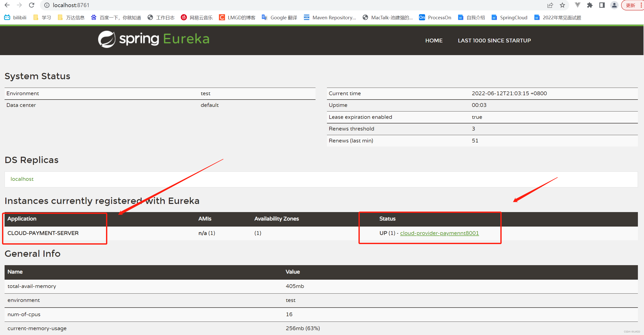
Task: Expand the 学习 bookmarks folder
Action: click(x=42, y=18)
